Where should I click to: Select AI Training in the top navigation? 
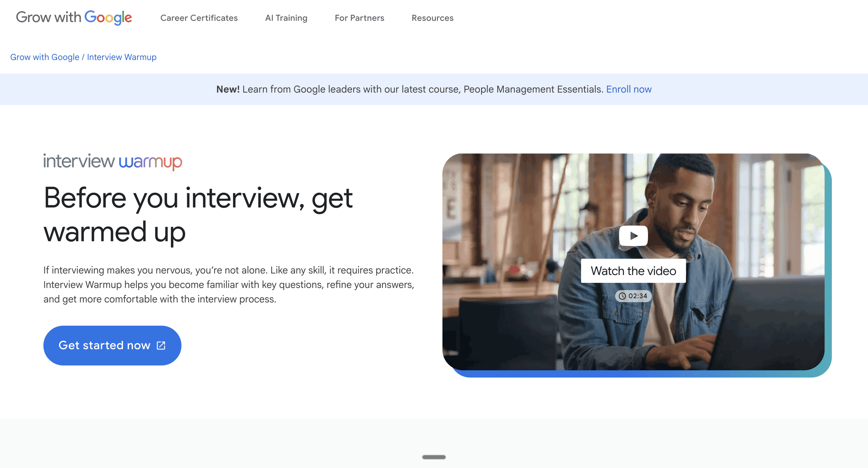click(x=286, y=18)
